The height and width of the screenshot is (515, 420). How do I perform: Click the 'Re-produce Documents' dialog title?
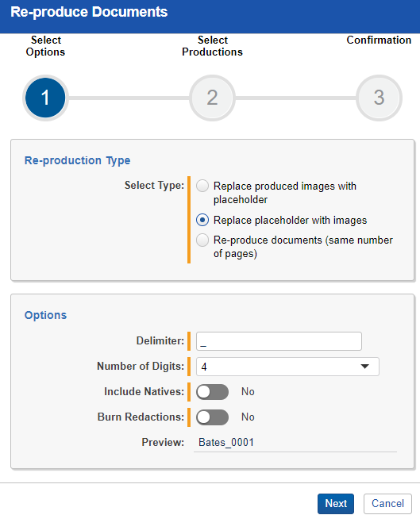89,12
